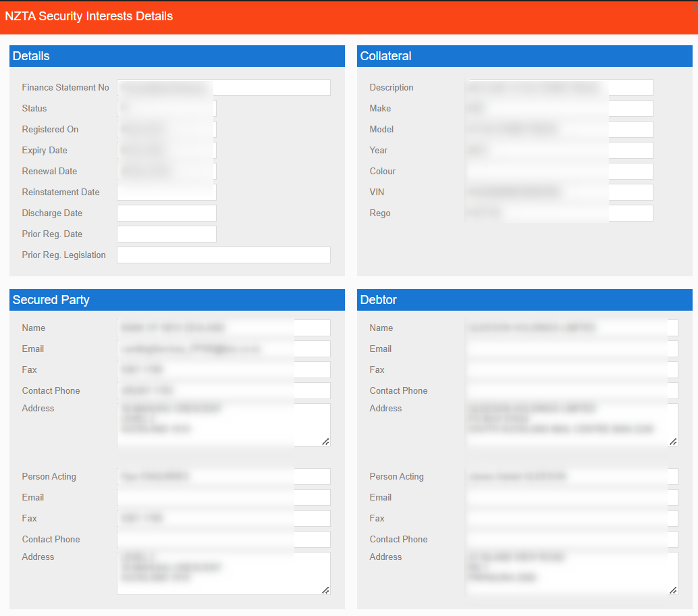This screenshot has height=616, width=698.
Task: Click Fax under Debtor Person Acting
Action: tap(571, 519)
